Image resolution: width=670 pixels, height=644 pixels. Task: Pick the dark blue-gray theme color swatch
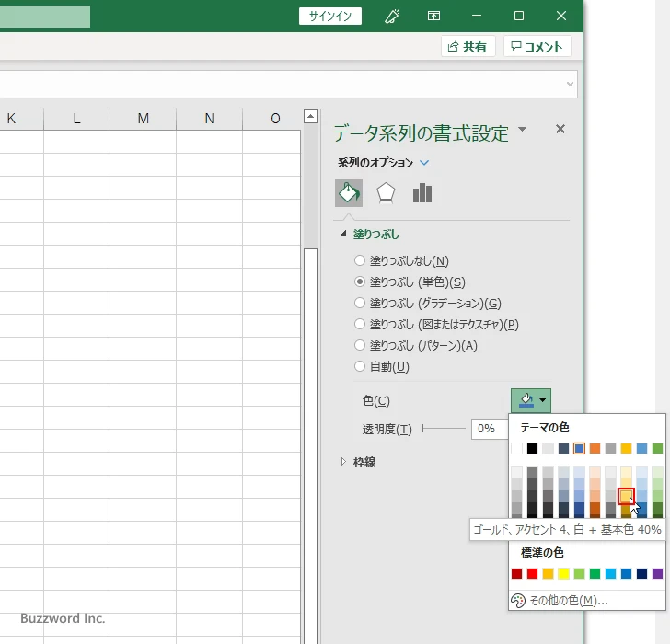563,448
